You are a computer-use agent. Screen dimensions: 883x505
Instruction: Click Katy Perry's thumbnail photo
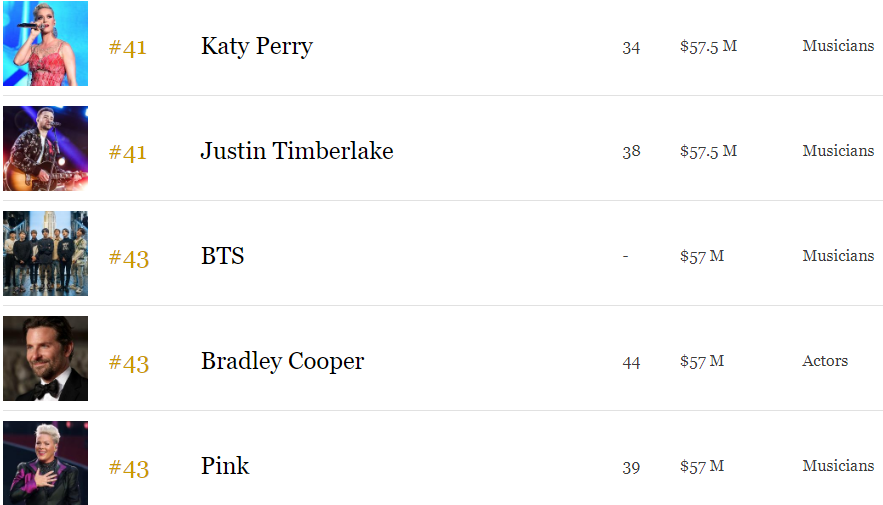coord(45,44)
